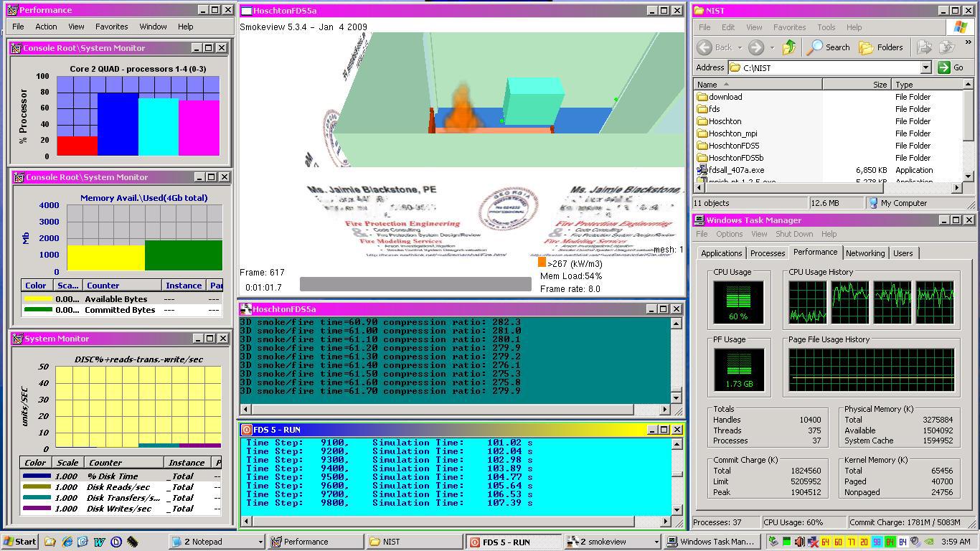Open Search in the NIST explorer toolbar
This screenshot has height=551, width=980.
tap(828, 47)
